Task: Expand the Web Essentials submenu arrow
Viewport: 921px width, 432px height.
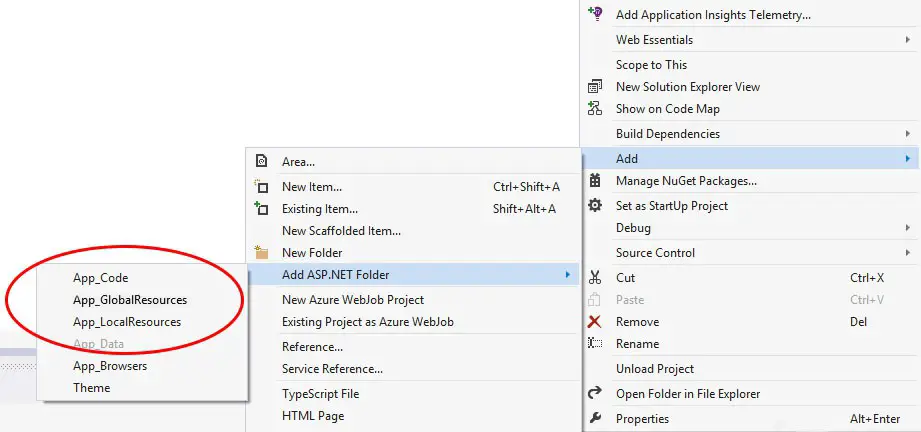Action: coord(908,40)
